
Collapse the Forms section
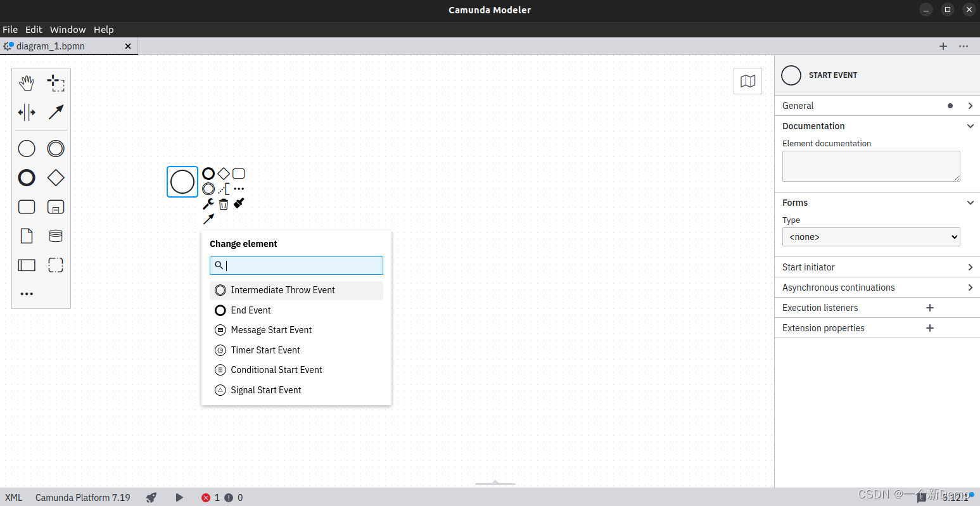pyautogui.click(x=877, y=203)
